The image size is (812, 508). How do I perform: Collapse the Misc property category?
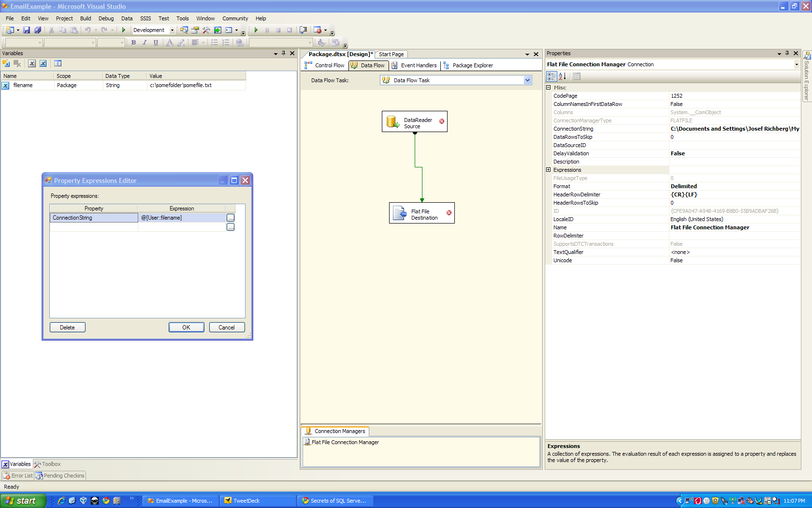[x=549, y=88]
